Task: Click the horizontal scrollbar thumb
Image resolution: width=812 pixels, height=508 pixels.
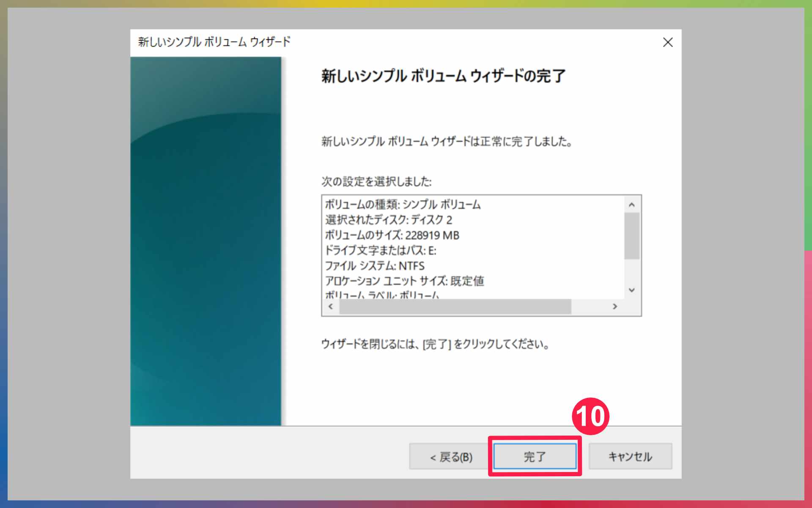Action: click(455, 306)
